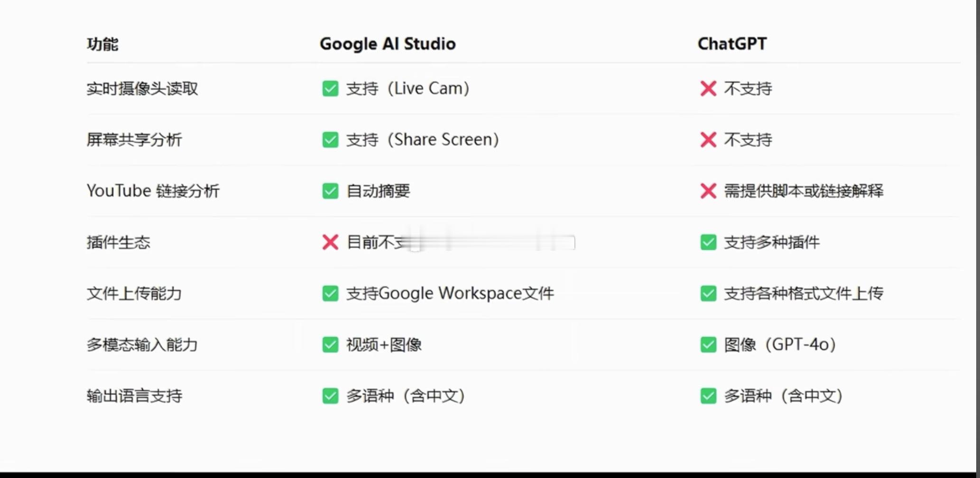Viewport: 980px width, 478px height.
Task: Click green check beside 支持 (Share Screen)
Action: click(x=330, y=139)
